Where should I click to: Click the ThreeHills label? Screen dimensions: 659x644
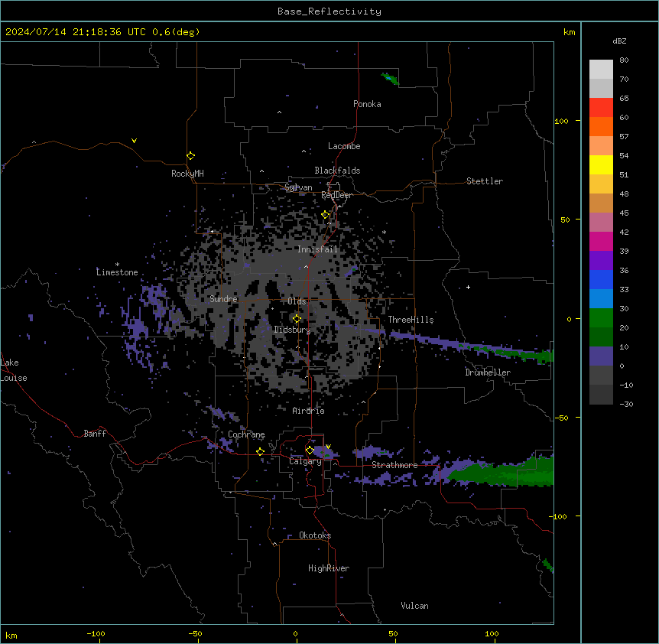[x=411, y=320]
